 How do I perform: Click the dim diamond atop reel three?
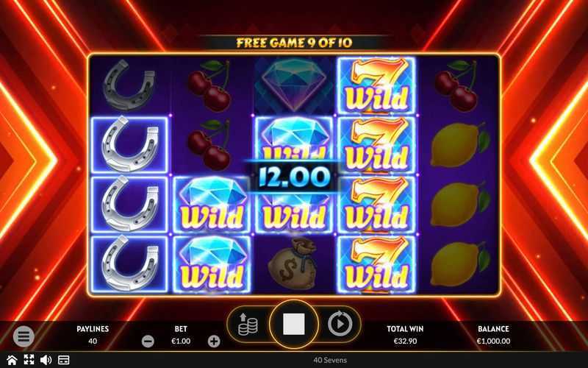293,85
